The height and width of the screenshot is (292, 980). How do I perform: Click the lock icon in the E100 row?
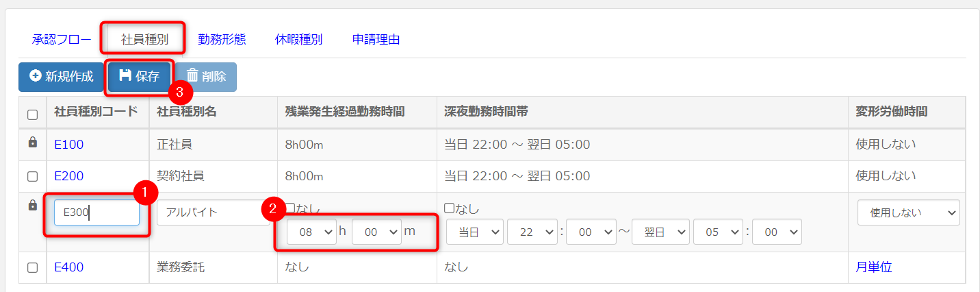coord(32,143)
